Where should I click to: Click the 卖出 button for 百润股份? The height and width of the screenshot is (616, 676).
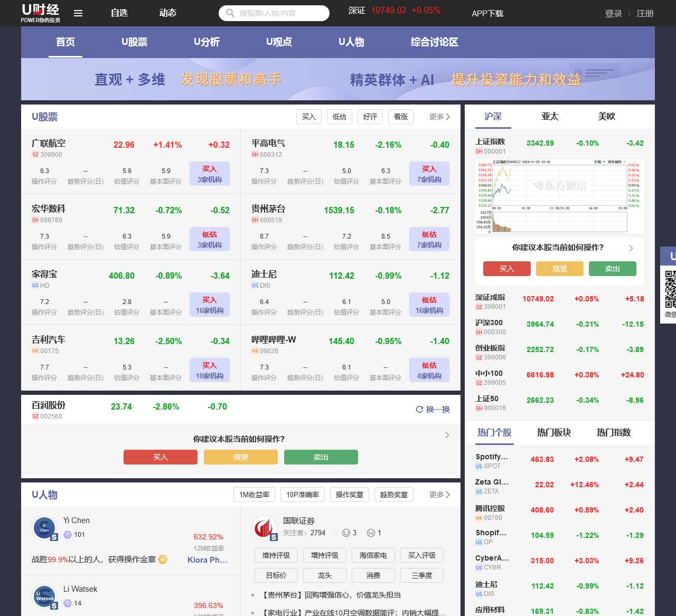click(321, 457)
